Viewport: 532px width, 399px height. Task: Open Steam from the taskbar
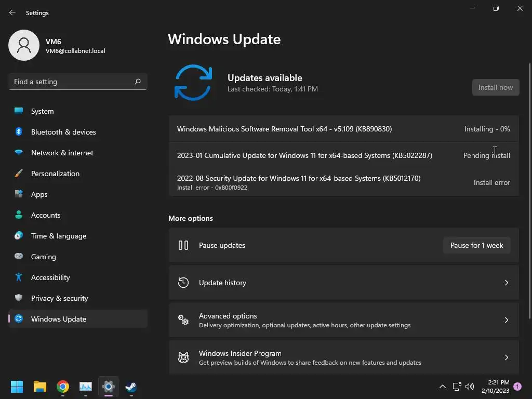tap(131, 387)
